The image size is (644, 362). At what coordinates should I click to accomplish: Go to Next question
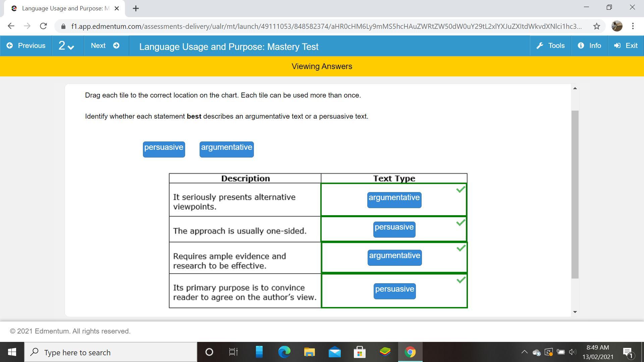coord(105,46)
